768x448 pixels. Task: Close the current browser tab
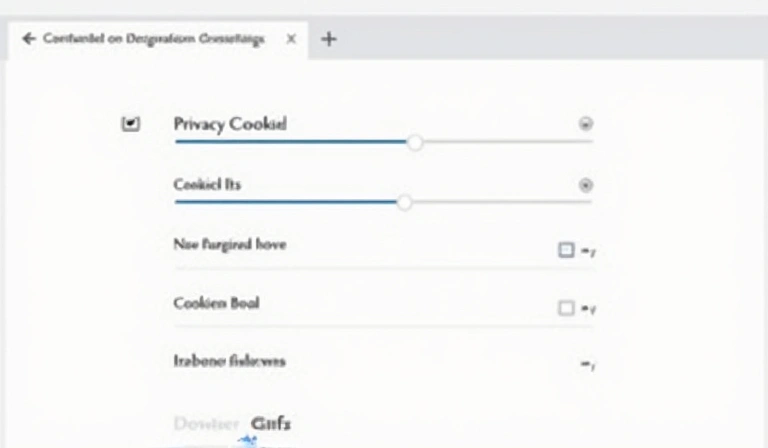tap(291, 39)
